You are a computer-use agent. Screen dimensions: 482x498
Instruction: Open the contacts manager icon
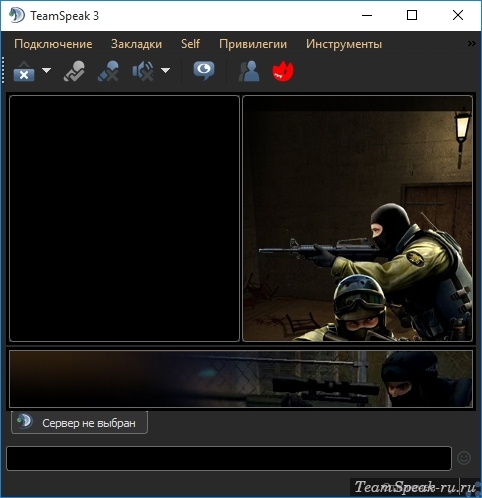tap(249, 71)
